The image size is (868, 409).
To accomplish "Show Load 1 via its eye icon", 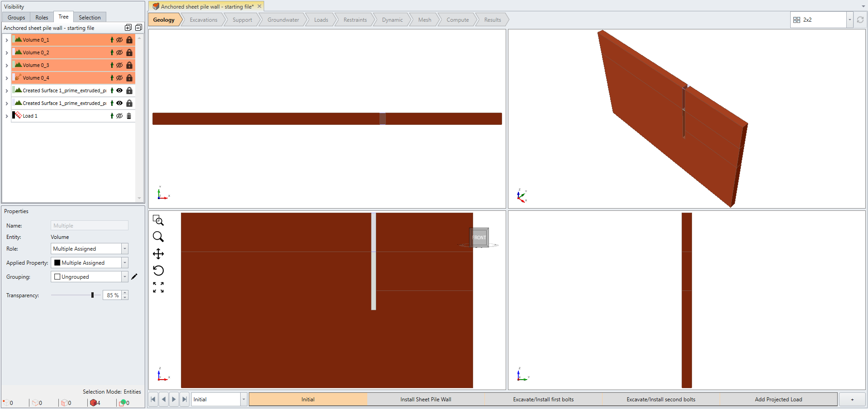I will pos(119,116).
